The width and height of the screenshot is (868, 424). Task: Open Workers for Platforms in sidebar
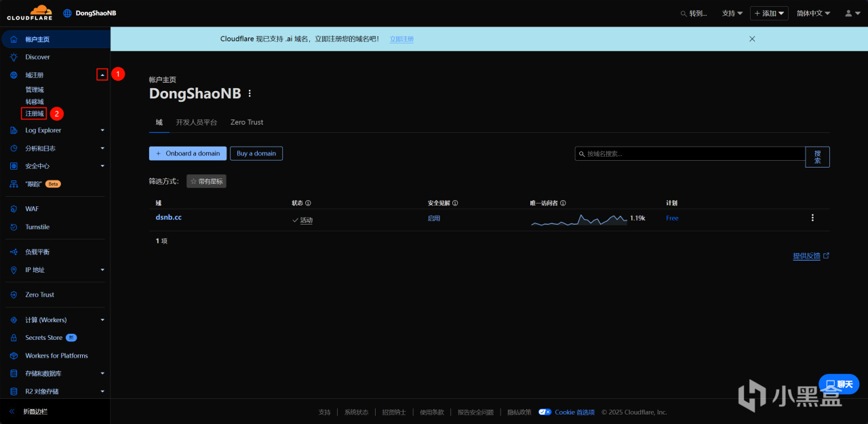(x=55, y=355)
